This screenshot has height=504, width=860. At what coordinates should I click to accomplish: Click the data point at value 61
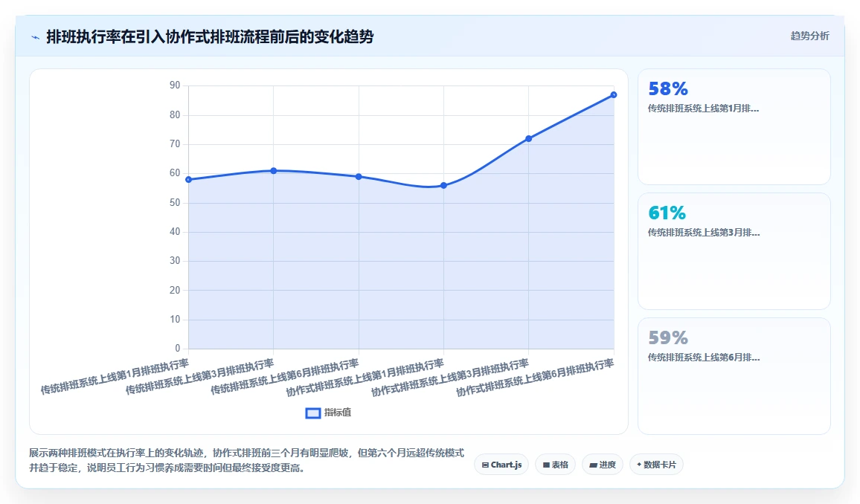[274, 171]
